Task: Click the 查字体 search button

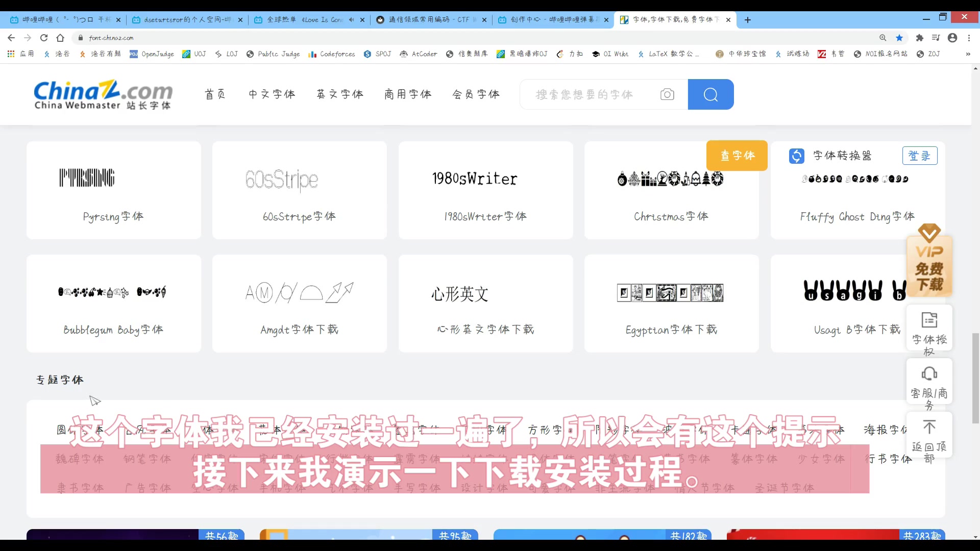Action: [739, 156]
